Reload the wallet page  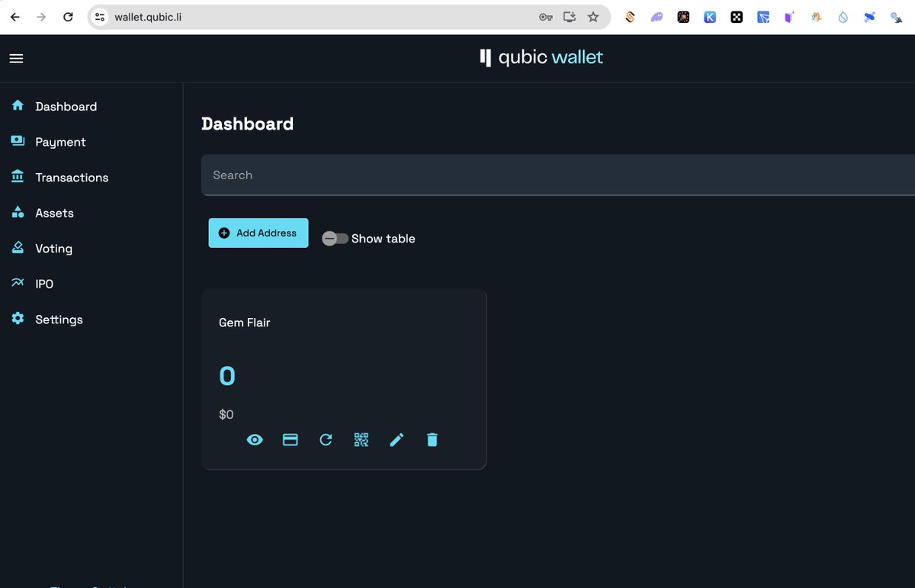point(68,17)
